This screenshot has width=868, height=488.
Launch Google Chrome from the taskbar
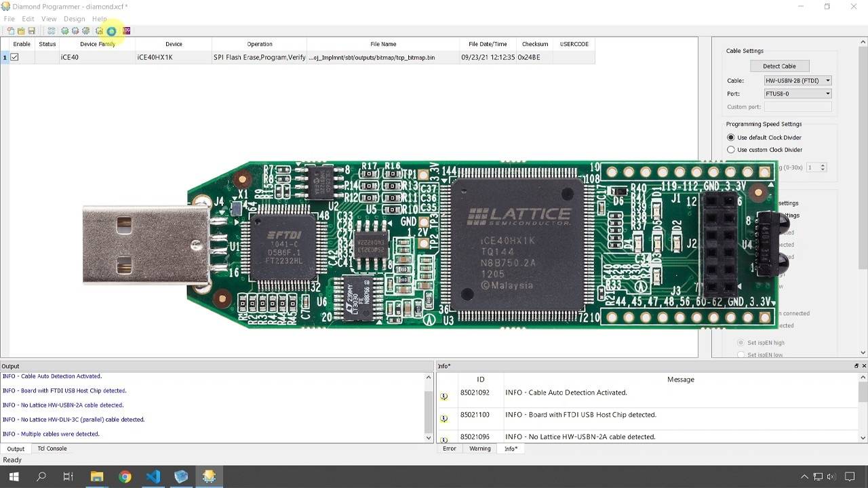pyautogui.click(x=125, y=476)
